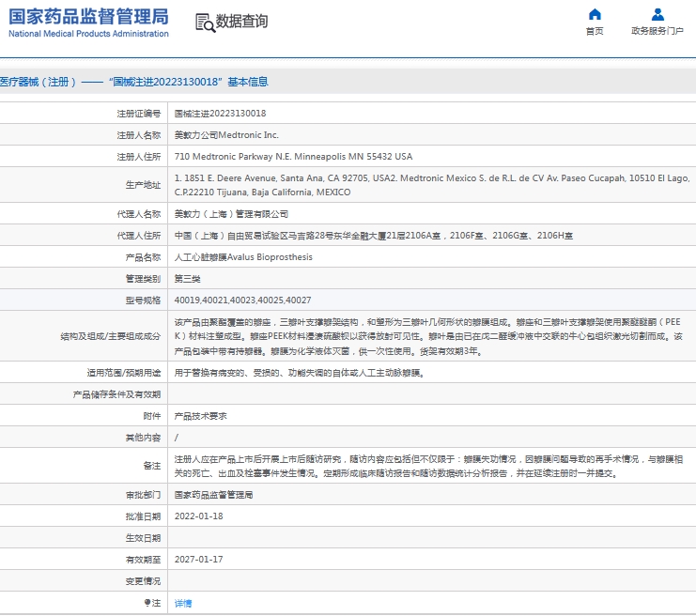The width and height of the screenshot is (696, 616).
Task: Click the 批准日期 label
Action: pyautogui.click(x=143, y=516)
